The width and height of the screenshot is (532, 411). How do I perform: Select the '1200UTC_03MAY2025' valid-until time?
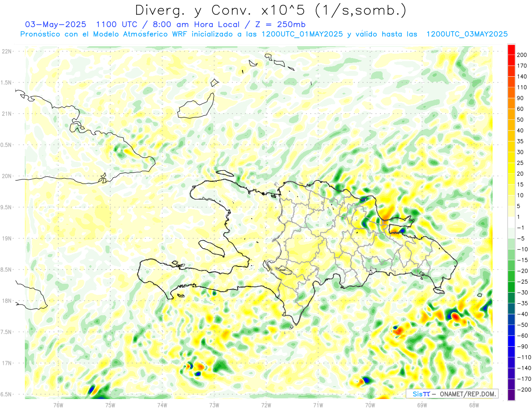tap(467, 34)
